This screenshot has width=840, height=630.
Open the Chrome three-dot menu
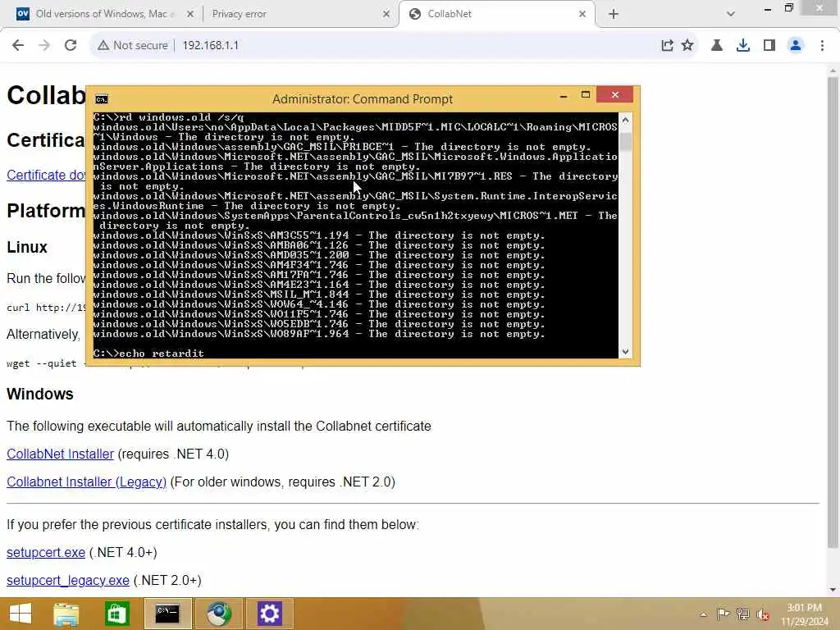click(822, 46)
